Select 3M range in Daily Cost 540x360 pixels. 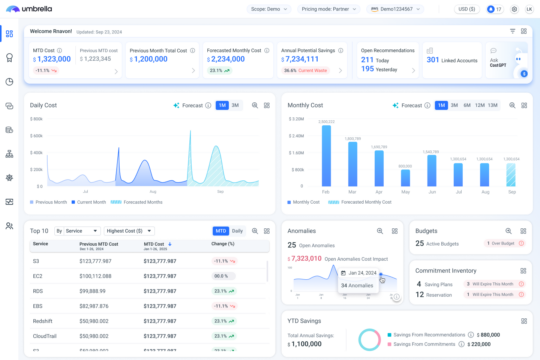coord(235,105)
